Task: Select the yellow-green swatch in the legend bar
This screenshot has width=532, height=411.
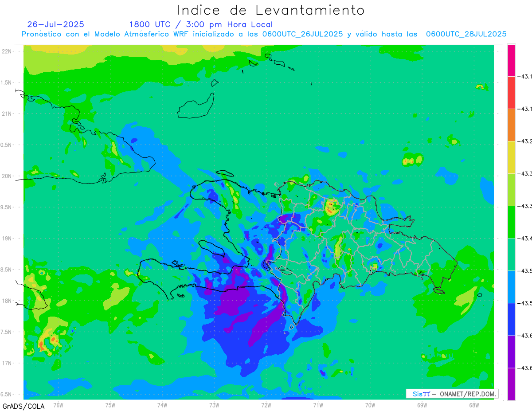Action: tap(511, 190)
